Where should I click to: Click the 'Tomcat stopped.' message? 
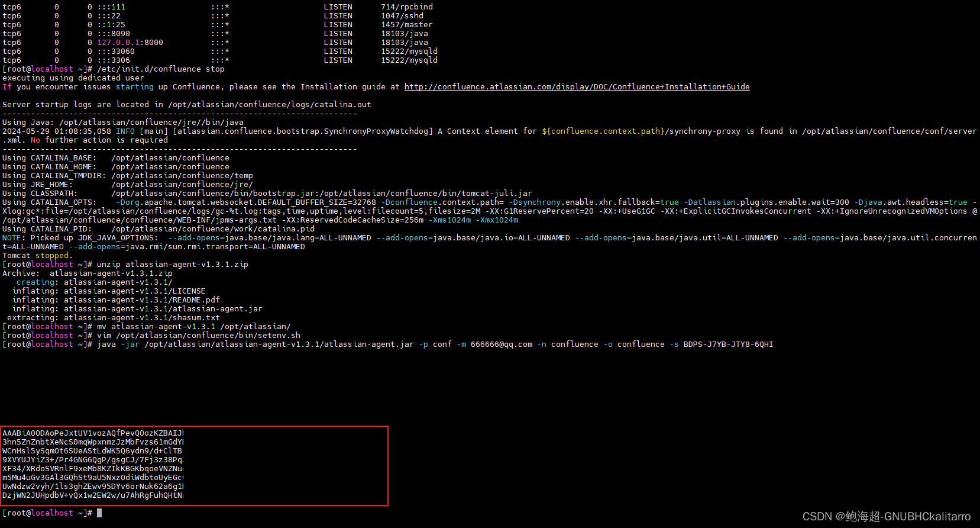click(x=38, y=256)
